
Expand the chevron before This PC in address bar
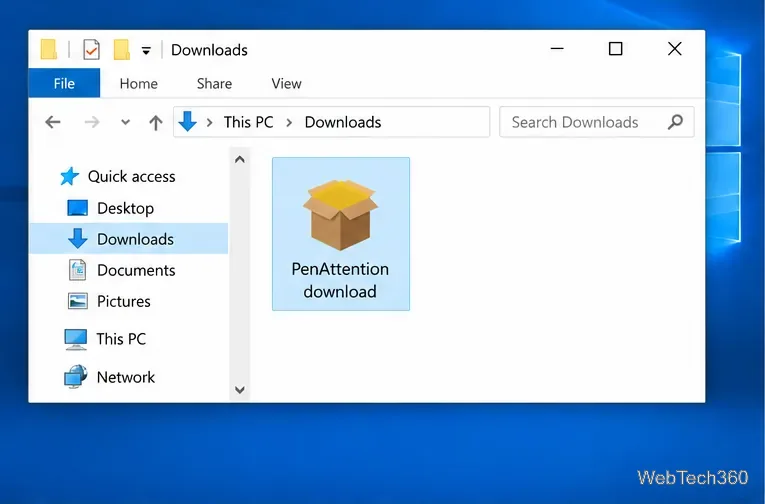click(209, 122)
